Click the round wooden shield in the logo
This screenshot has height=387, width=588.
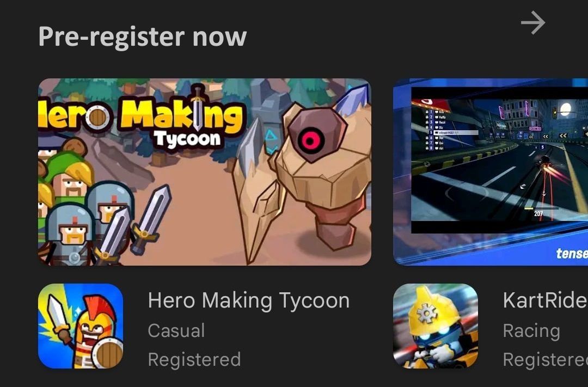click(98, 117)
